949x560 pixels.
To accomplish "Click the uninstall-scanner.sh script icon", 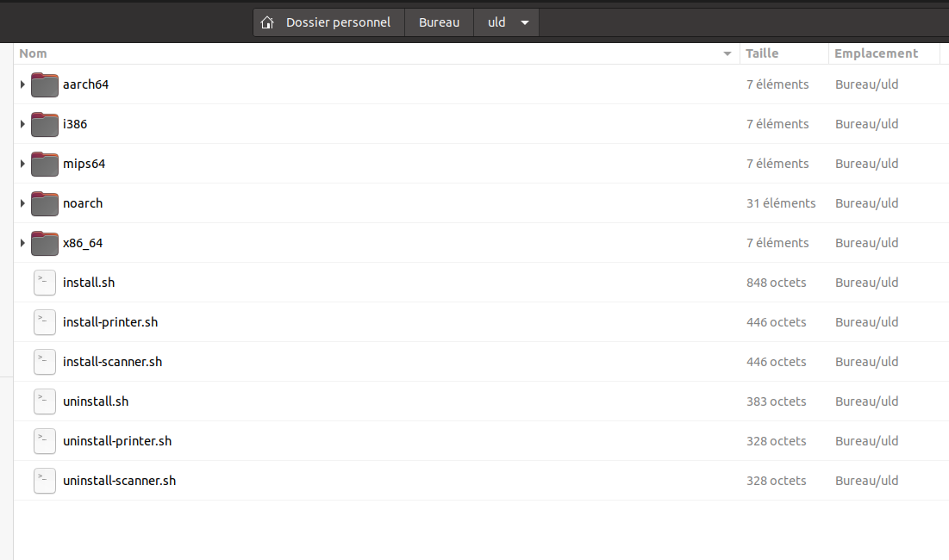I will point(44,481).
